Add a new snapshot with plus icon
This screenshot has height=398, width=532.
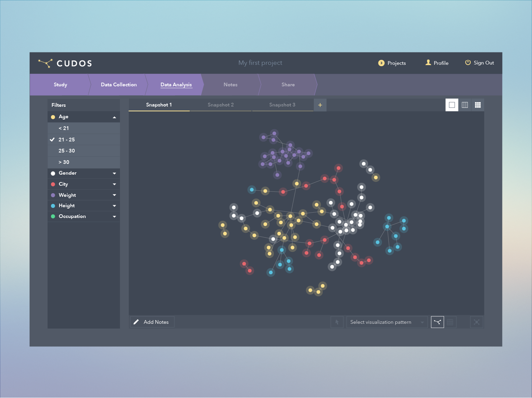coord(320,105)
